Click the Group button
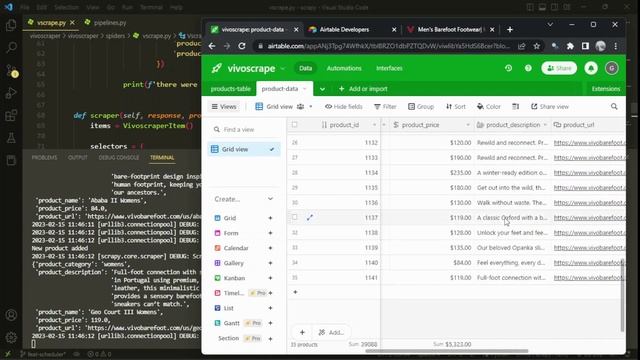Image resolution: width=640 pixels, height=360 pixels. click(420, 107)
